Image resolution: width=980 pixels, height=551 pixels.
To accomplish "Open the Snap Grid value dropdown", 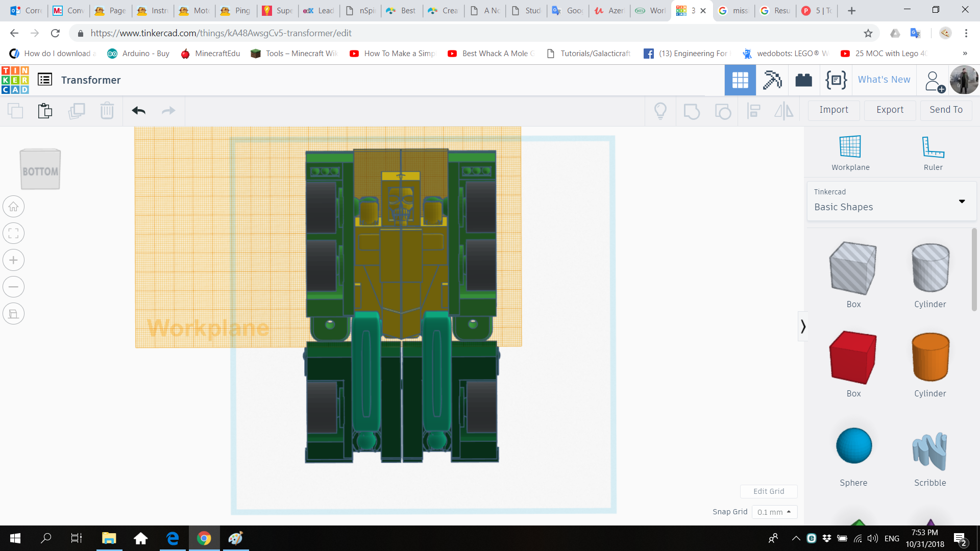I will tap(774, 512).
